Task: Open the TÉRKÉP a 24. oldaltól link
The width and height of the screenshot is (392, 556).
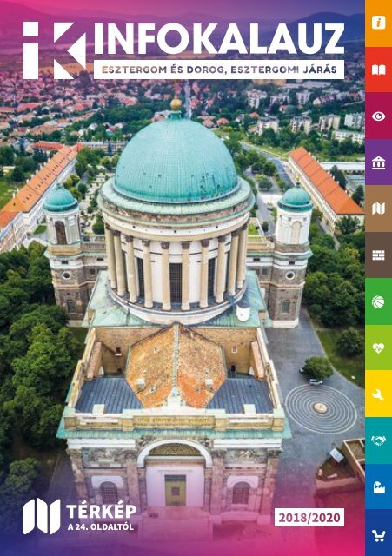Action: click(102, 516)
